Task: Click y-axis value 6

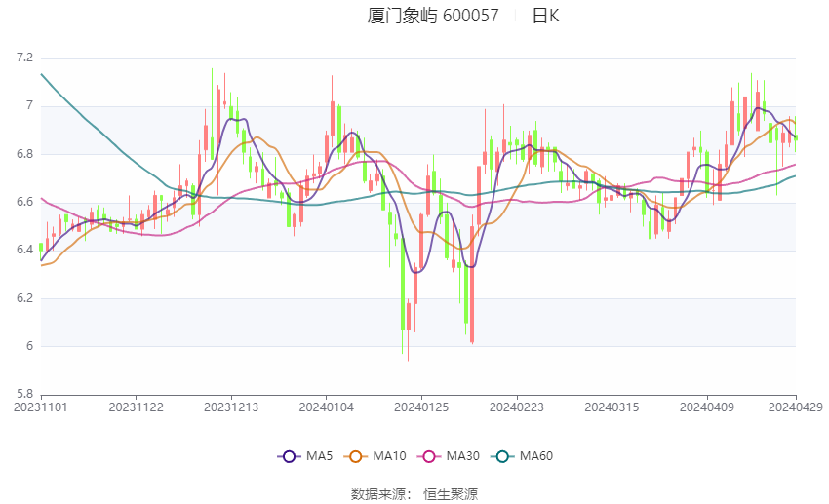Action: [29, 346]
